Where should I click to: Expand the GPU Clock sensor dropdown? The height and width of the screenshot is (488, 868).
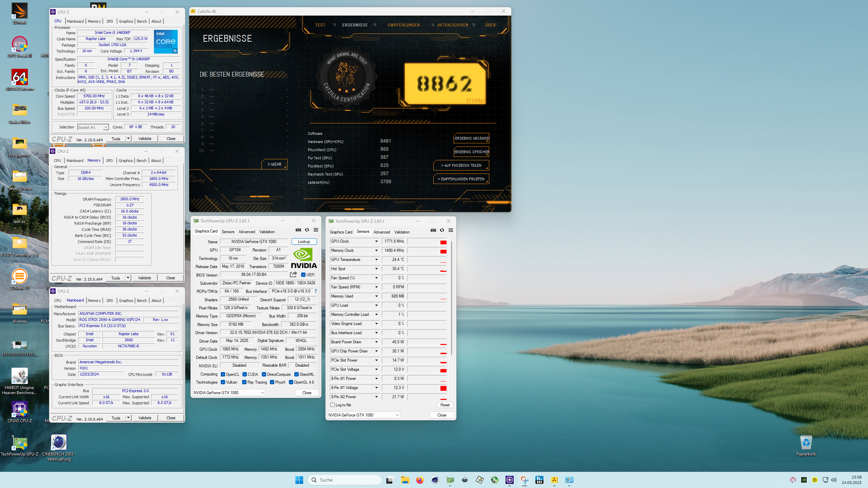376,241
